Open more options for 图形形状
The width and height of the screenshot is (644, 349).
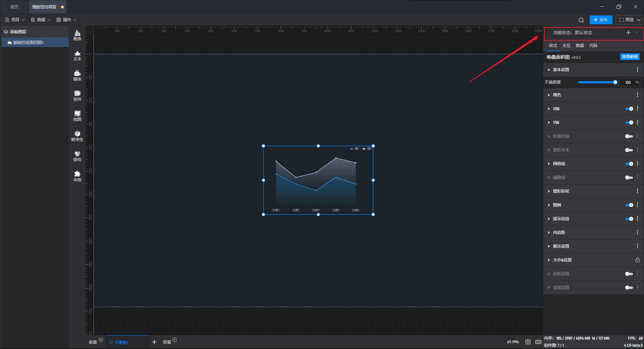(638, 191)
